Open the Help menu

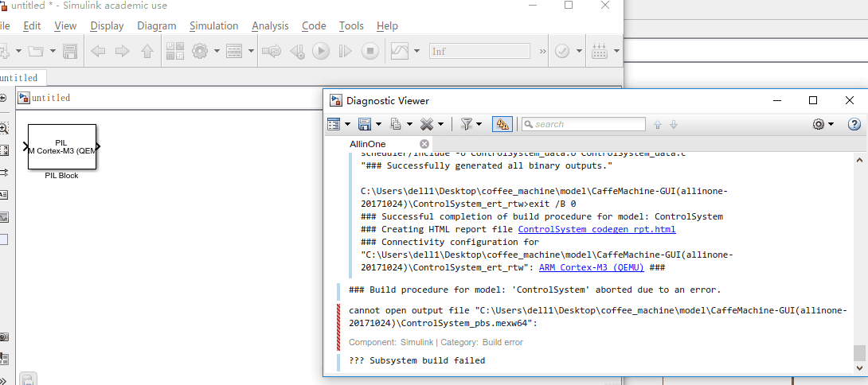(387, 26)
